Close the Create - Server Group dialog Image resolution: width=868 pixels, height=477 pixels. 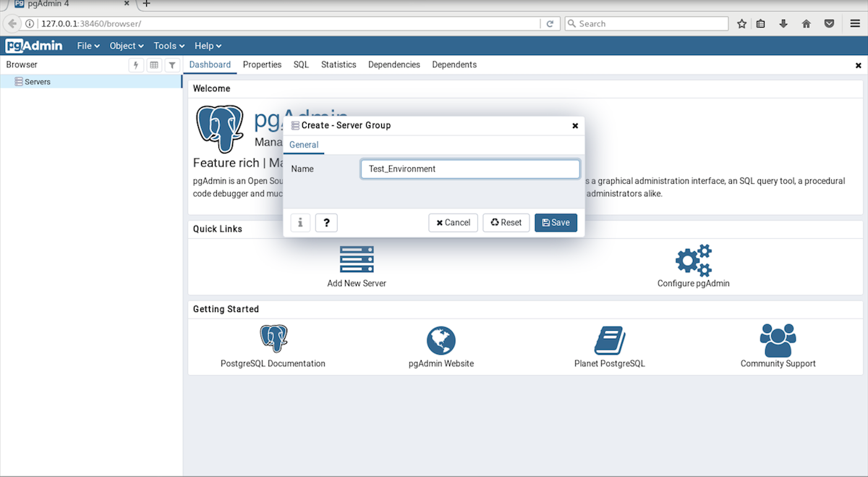pos(575,125)
